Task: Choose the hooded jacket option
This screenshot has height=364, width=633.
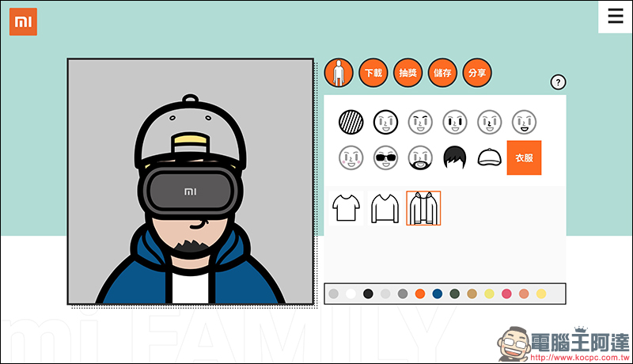Action: tap(423, 208)
